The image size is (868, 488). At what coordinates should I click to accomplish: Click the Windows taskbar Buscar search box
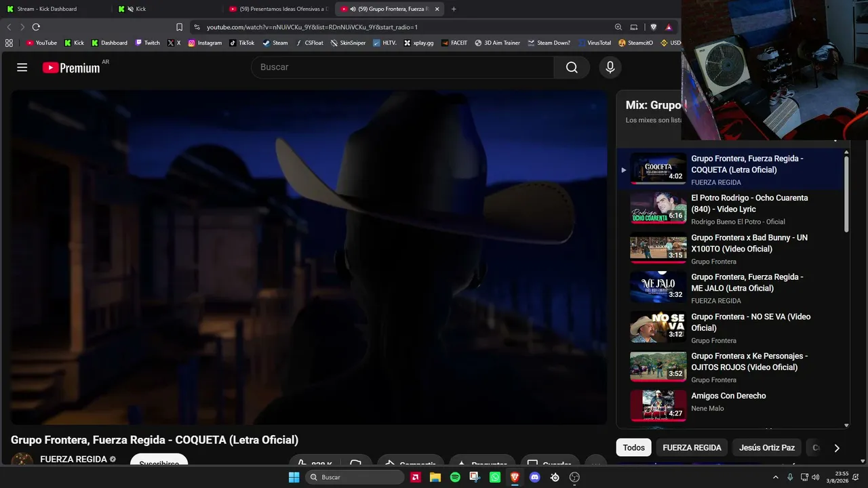[x=355, y=477]
